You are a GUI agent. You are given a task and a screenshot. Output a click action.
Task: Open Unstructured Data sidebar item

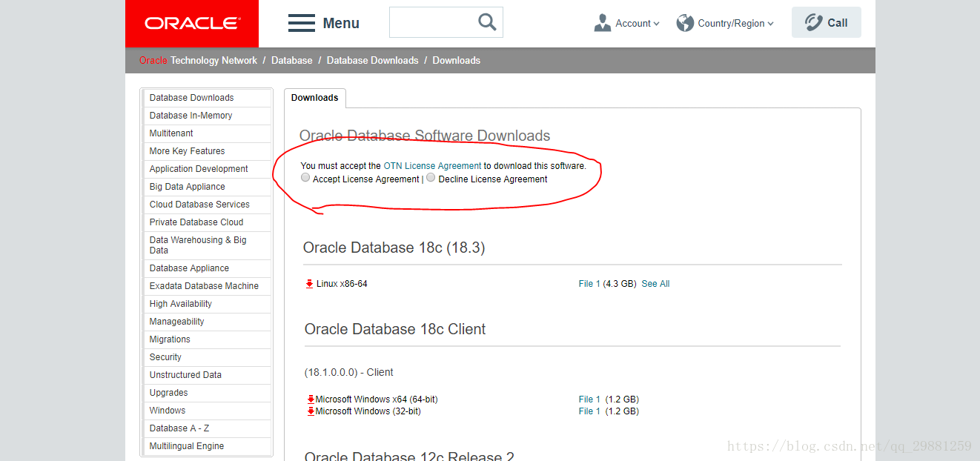(207, 375)
